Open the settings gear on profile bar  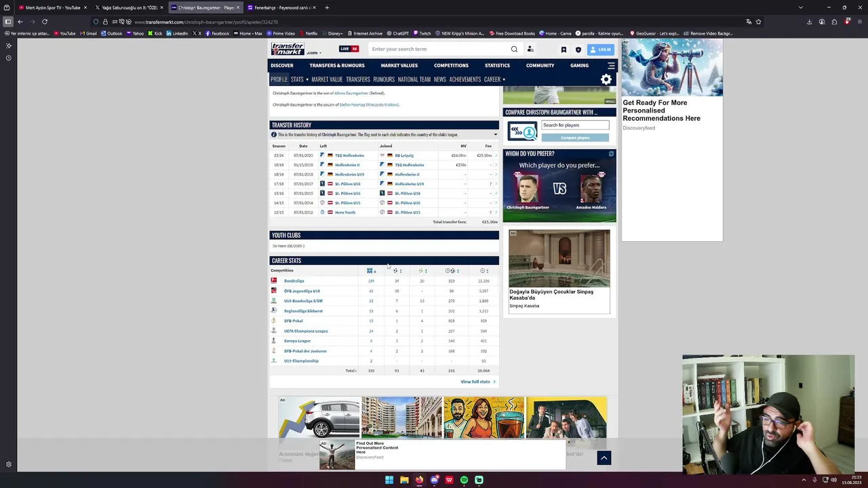[606, 79]
